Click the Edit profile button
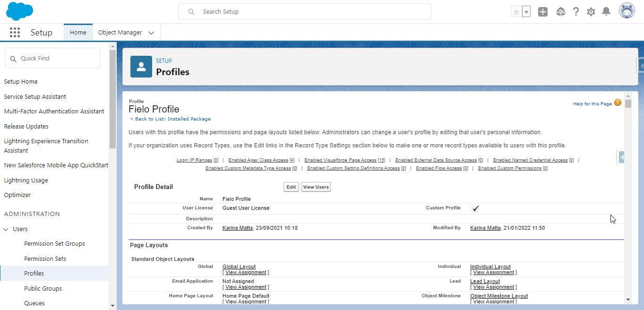This screenshot has width=644, height=310. coord(291,187)
